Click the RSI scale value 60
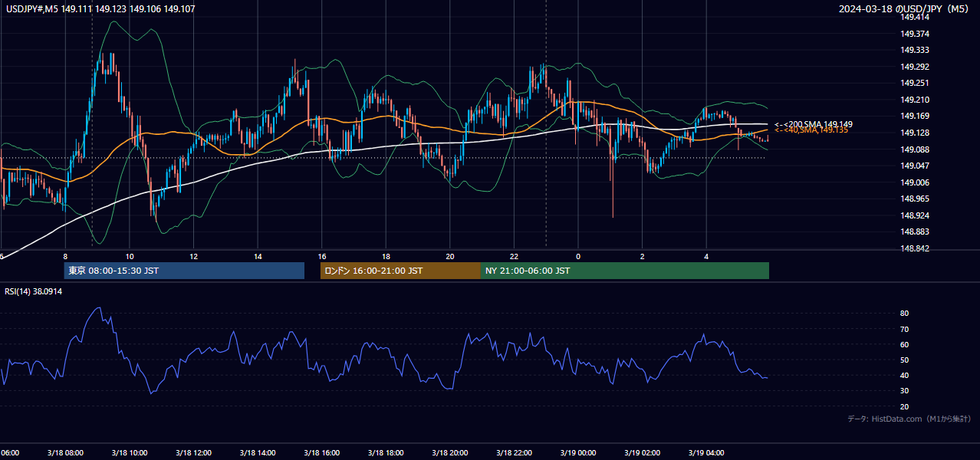The image size is (980, 460). [x=905, y=345]
